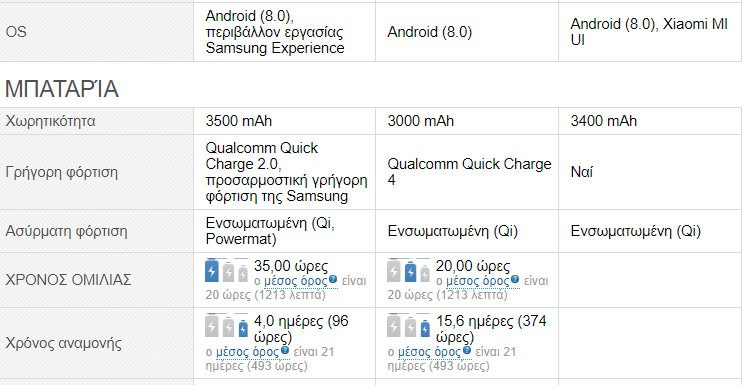
Task: Click battery icon beside 4,0 ημέρες standby
Action: (x=227, y=326)
